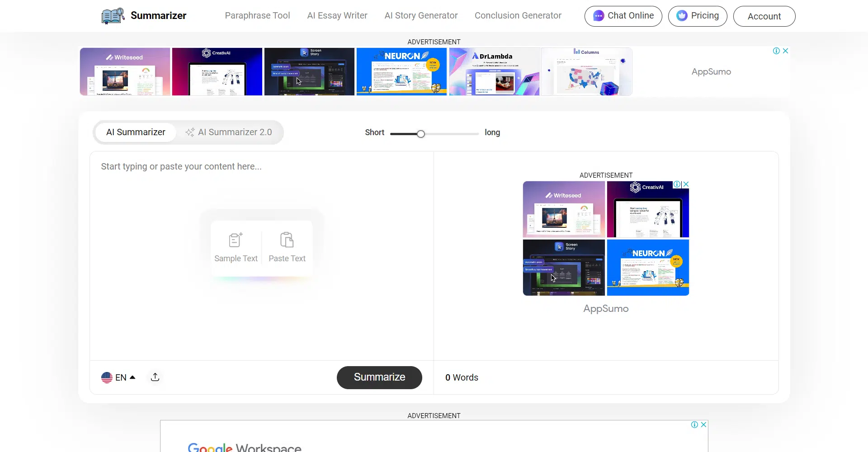Click the Pricing button
868x452 pixels.
(x=697, y=16)
